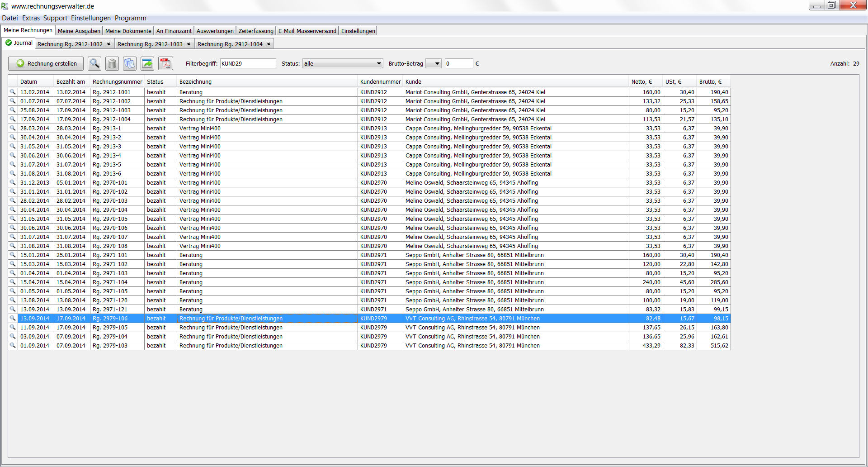Image resolution: width=868 pixels, height=467 pixels.
Task: Close the Rechnung Rg. 2912-1004 tab
Action: tap(269, 44)
